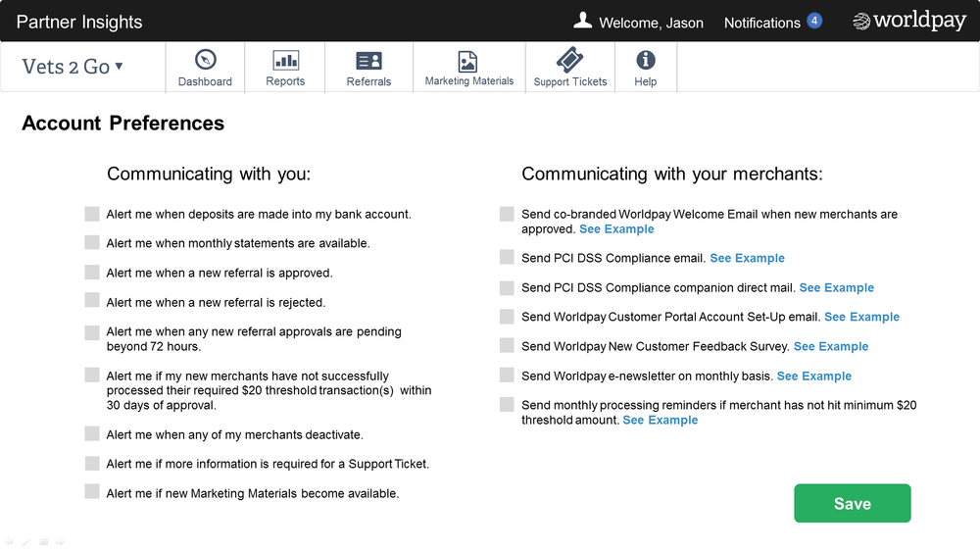Open the Help info icon
The width and height of the screenshot is (980, 552).
pyautogui.click(x=646, y=60)
